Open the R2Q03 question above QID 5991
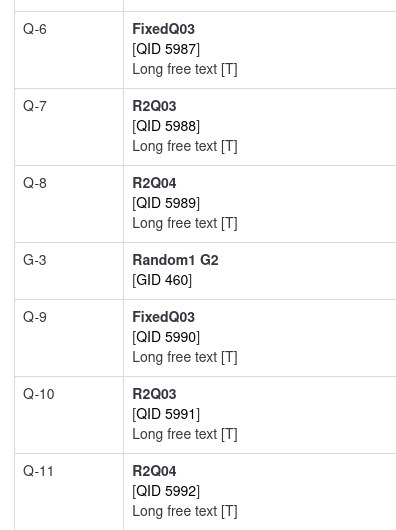 click(154, 394)
